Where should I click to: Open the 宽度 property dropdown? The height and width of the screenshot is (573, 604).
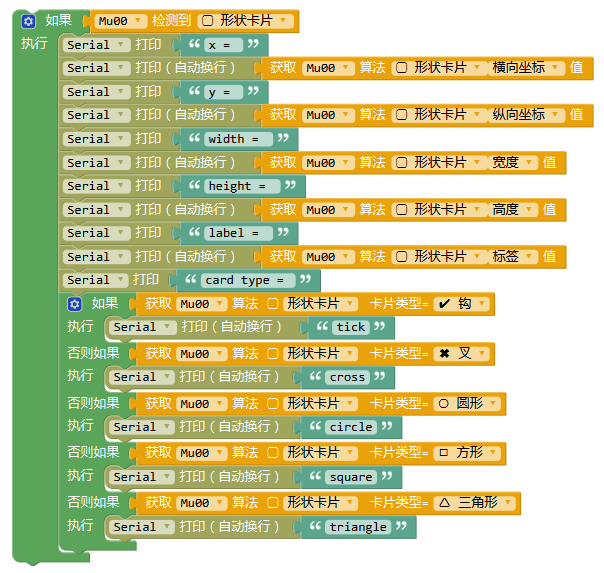coord(512,163)
